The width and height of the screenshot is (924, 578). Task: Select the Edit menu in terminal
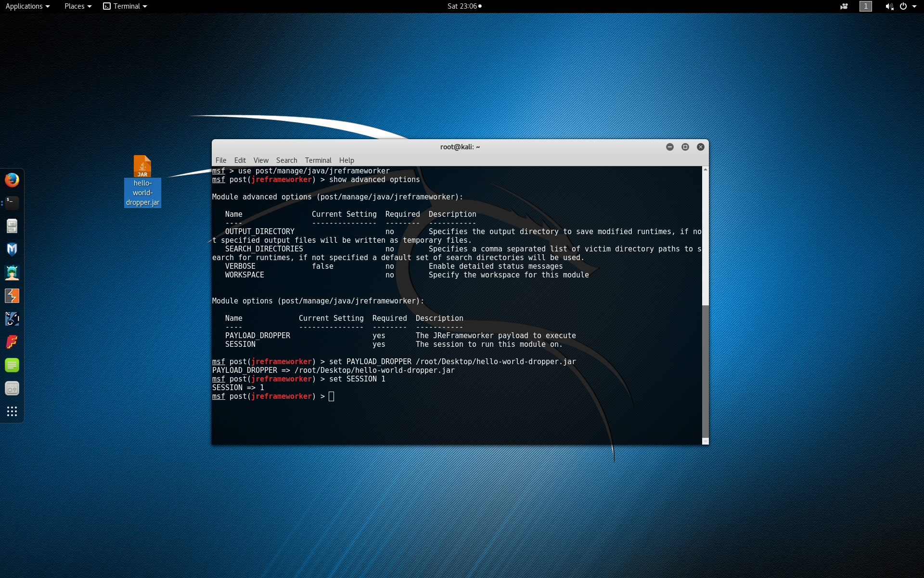[x=240, y=160]
